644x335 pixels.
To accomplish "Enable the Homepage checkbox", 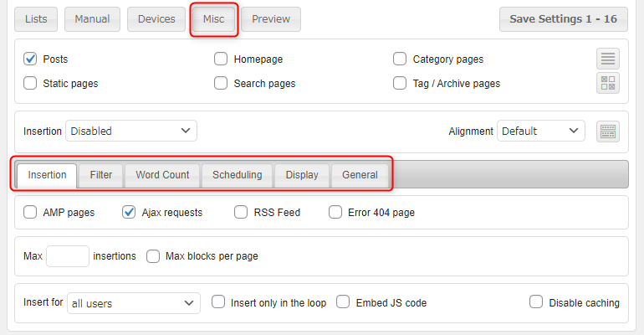I will [221, 59].
